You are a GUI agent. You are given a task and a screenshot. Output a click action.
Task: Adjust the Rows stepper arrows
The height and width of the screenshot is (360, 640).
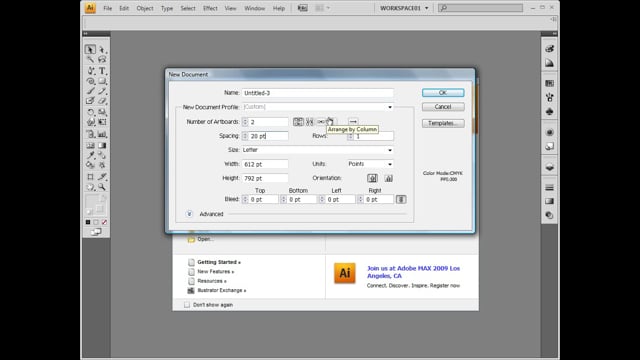tap(350, 136)
